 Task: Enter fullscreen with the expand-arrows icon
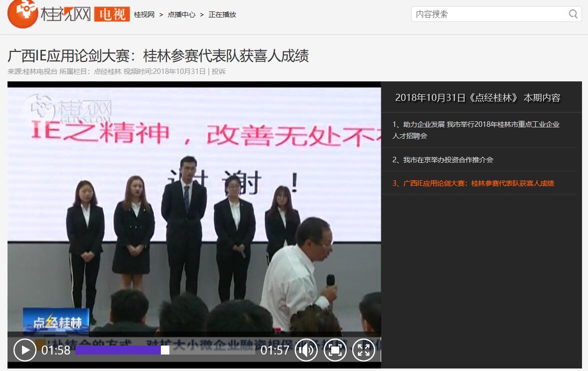pyautogui.click(x=363, y=350)
